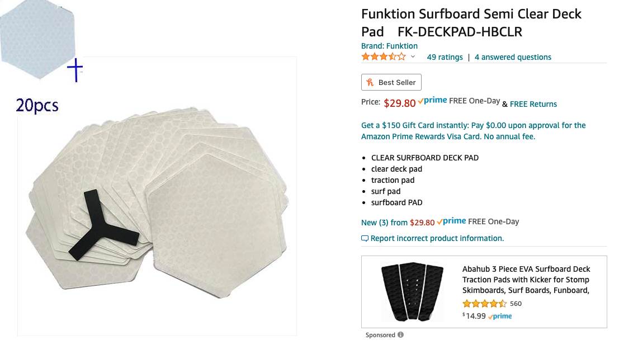Open the $150 Gift Card offer link
Image resolution: width=619 pixels, height=364 pixels.
[473, 131]
